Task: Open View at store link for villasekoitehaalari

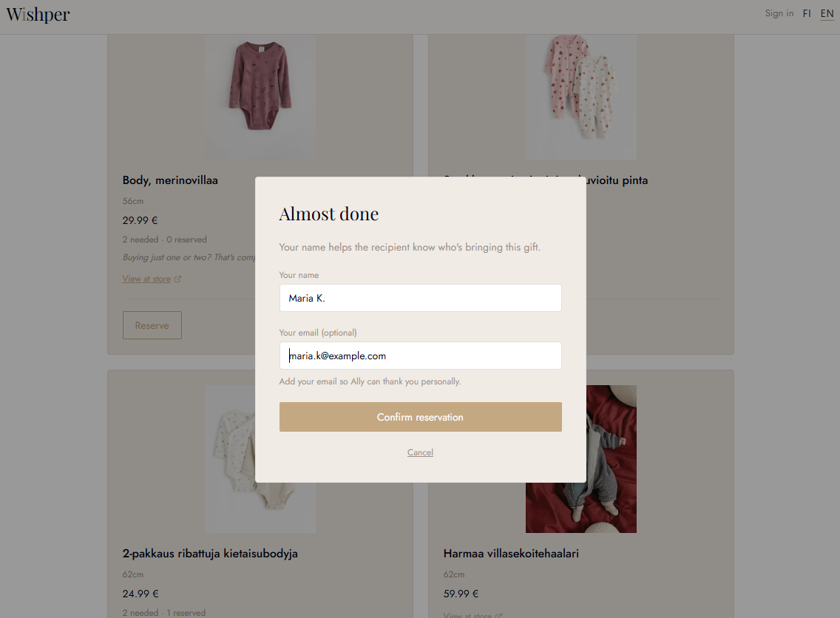Action: pos(467,615)
